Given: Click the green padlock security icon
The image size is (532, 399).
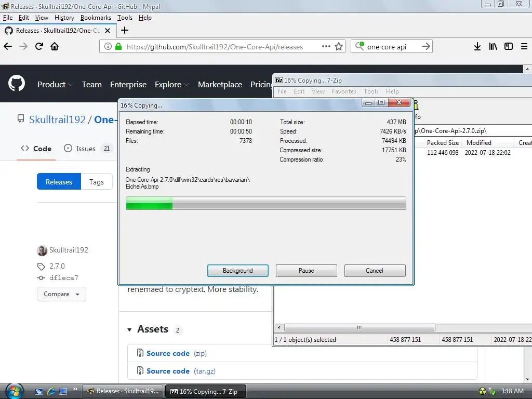Looking at the screenshot, I should click(x=118, y=46).
